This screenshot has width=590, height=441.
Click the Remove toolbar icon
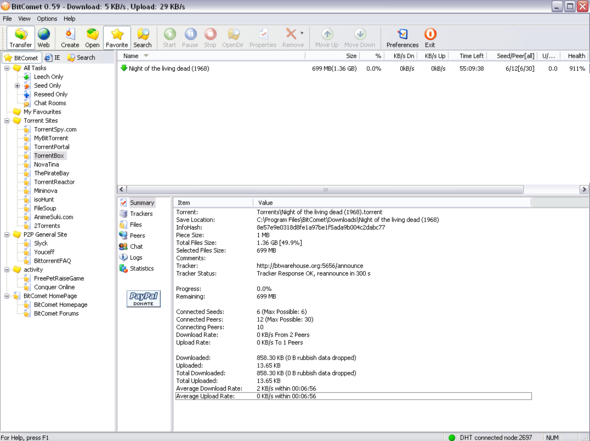point(291,38)
